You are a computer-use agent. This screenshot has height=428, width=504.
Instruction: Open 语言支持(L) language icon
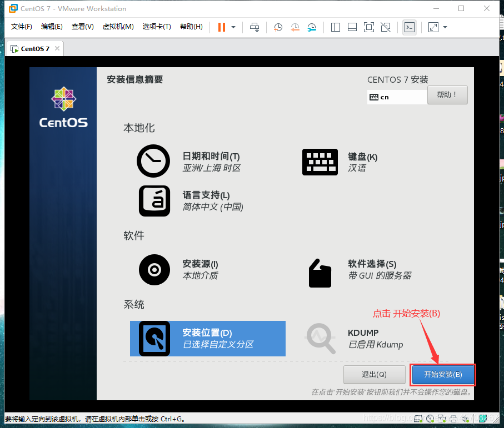(x=154, y=200)
